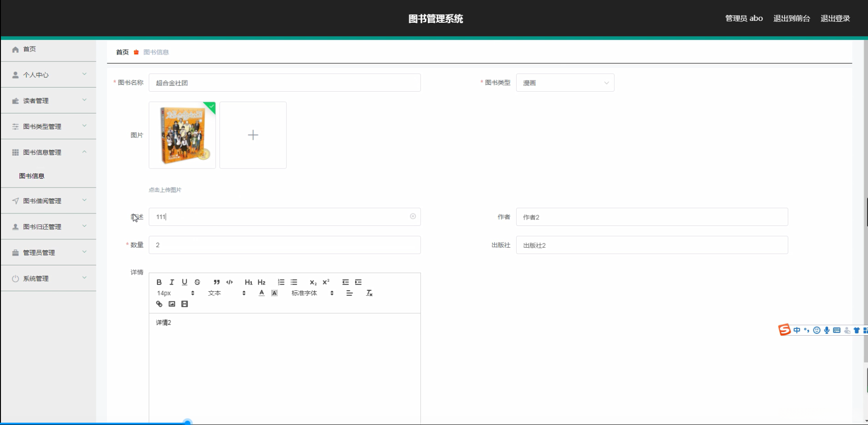The image size is (868, 425).
Task: Open the Sogou emoji panel
Action: (x=817, y=330)
